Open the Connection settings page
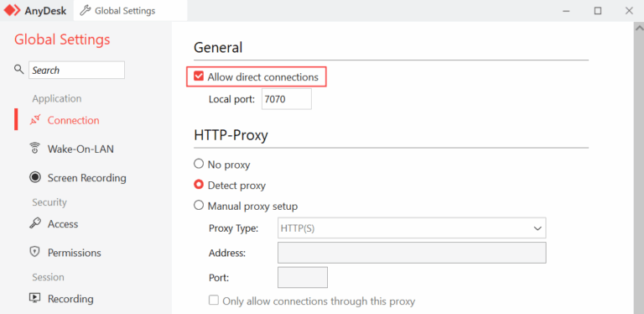644x314 pixels. tap(73, 120)
